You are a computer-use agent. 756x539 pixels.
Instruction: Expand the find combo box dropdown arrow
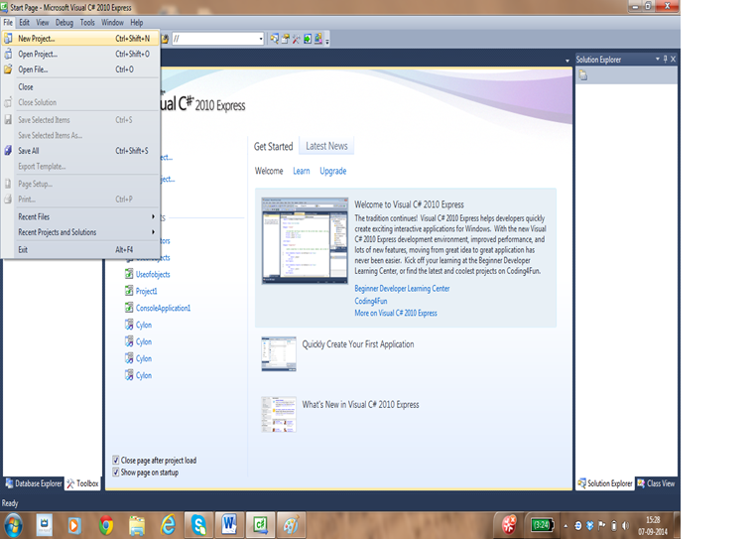(261, 39)
